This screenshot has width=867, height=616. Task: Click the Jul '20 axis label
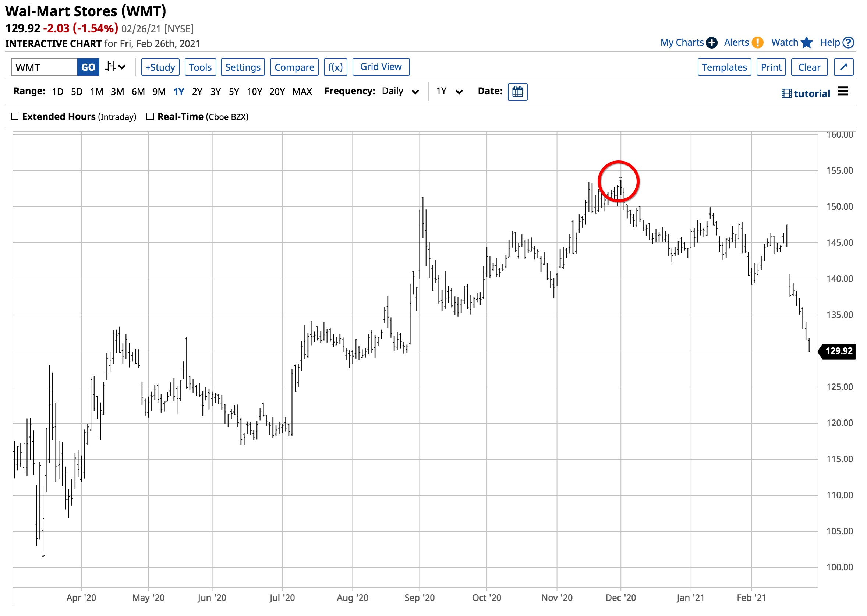(282, 598)
